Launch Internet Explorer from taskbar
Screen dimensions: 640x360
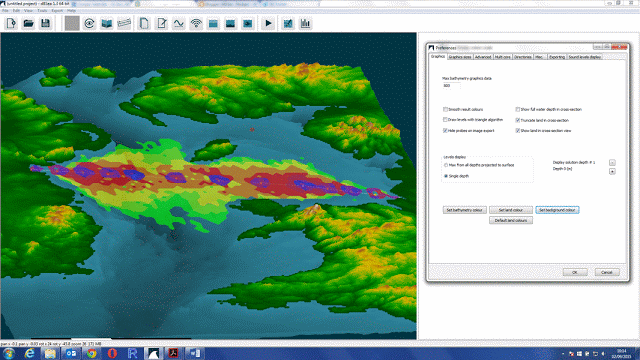[x=29, y=353]
